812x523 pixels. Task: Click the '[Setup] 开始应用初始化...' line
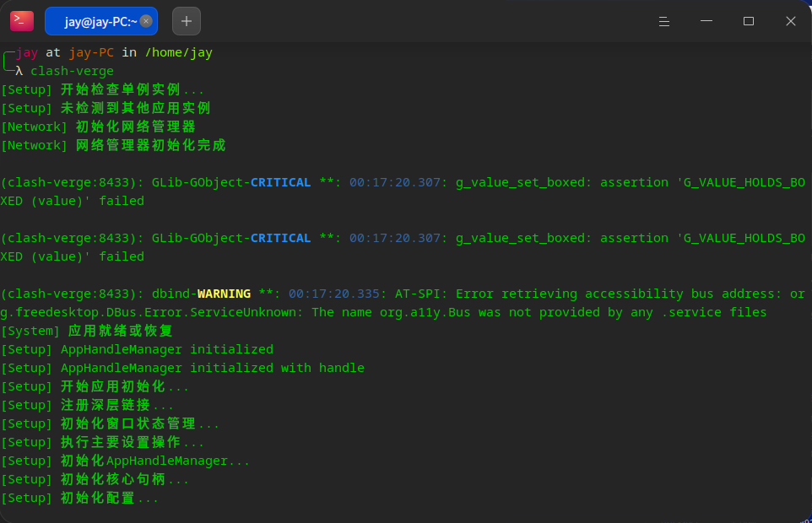tap(95, 386)
